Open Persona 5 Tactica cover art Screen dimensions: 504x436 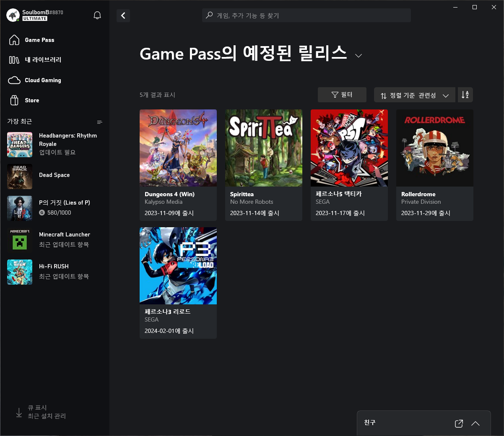[x=349, y=148]
